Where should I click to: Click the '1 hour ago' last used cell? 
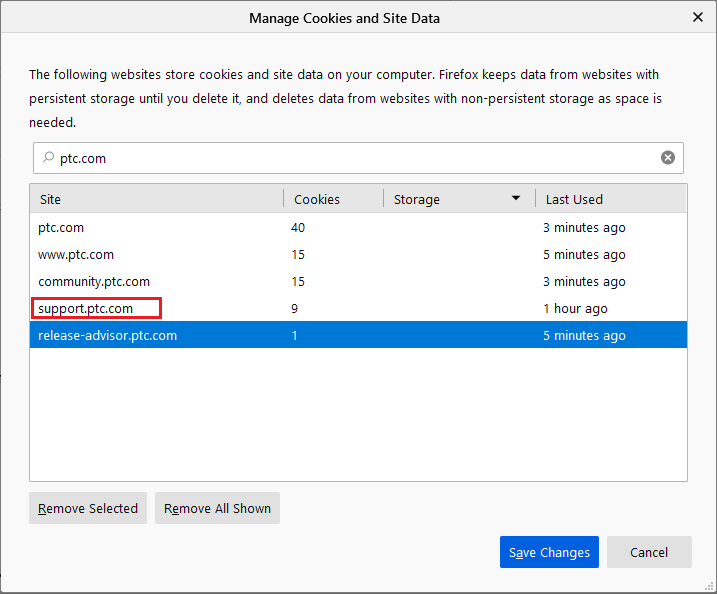574,309
